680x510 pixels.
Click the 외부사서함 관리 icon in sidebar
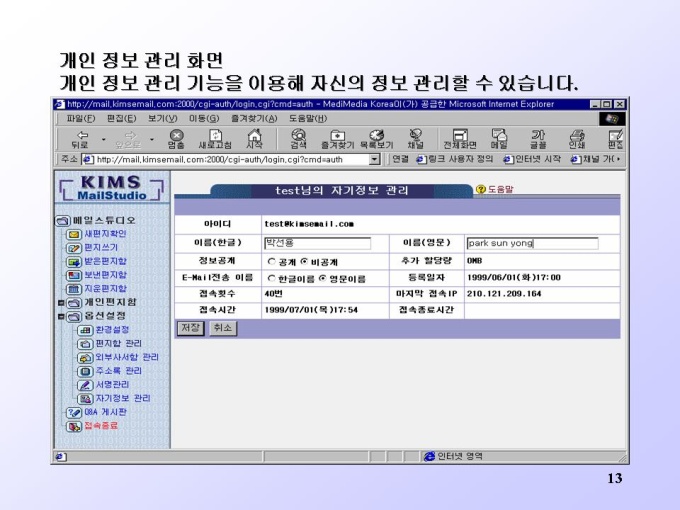[85, 358]
